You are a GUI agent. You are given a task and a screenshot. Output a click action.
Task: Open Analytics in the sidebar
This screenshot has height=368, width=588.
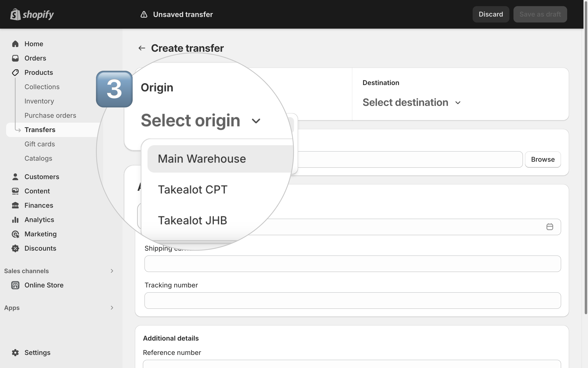pyautogui.click(x=39, y=220)
